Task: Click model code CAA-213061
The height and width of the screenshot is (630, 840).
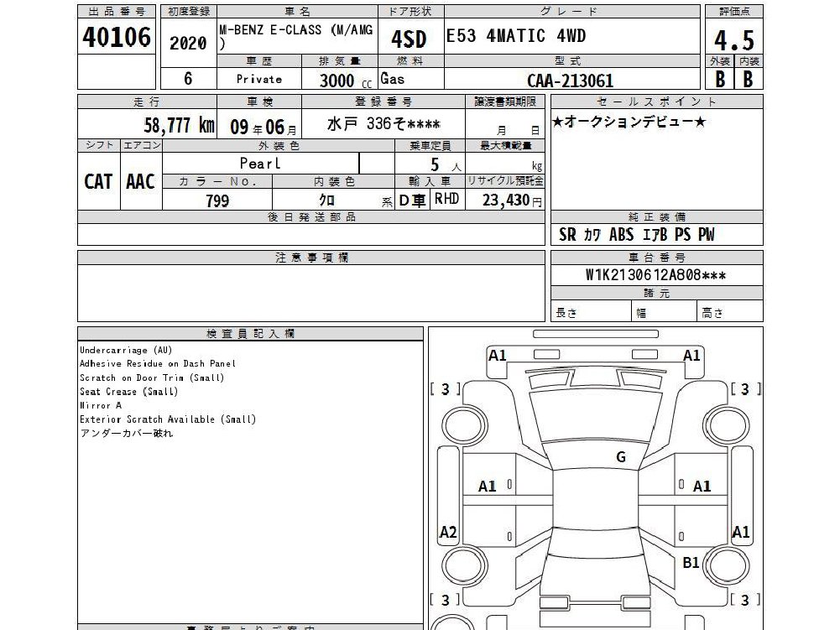Action: coord(570,81)
